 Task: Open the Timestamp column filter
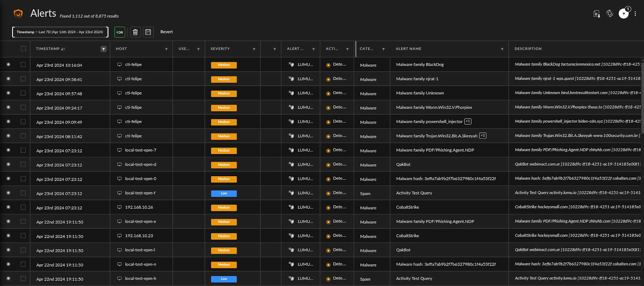(x=103, y=49)
